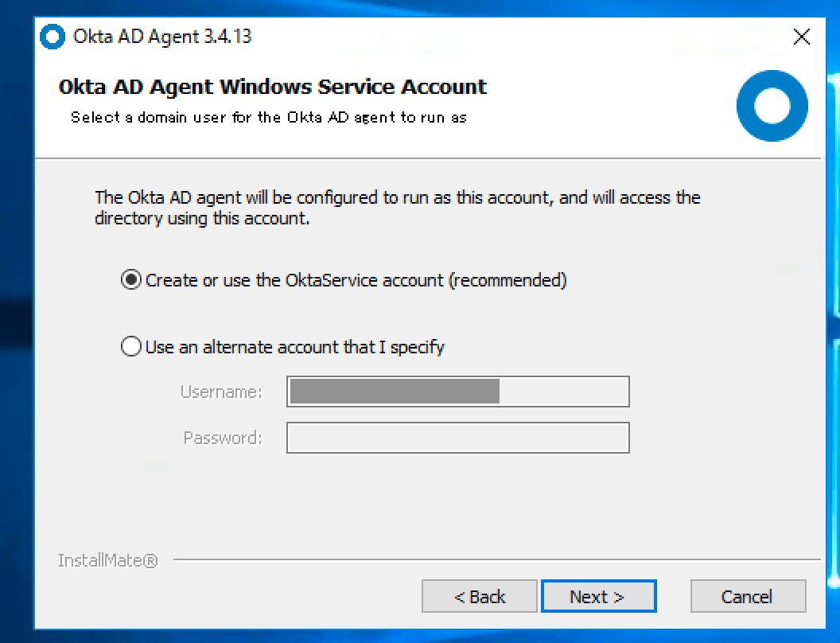Click the 'Okta AD Agent 3.4.13' title text
This screenshot has width=840, height=643.
point(162,37)
